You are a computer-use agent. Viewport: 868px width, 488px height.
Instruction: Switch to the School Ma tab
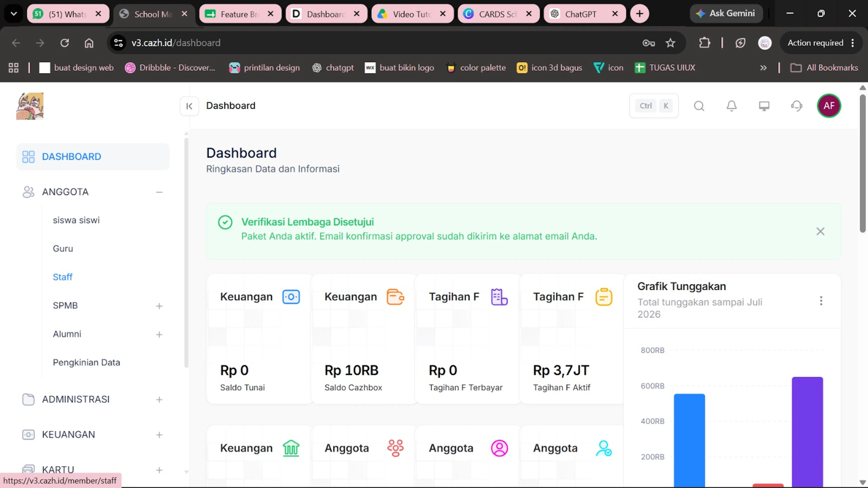tap(154, 14)
